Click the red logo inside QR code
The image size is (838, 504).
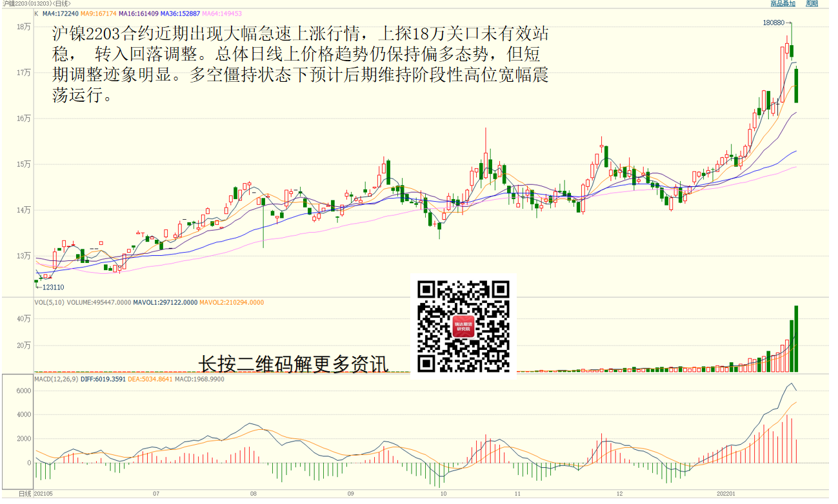click(463, 326)
